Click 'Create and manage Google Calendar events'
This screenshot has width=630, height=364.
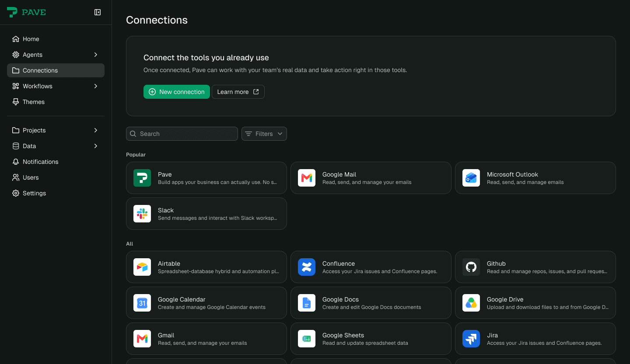click(x=212, y=307)
